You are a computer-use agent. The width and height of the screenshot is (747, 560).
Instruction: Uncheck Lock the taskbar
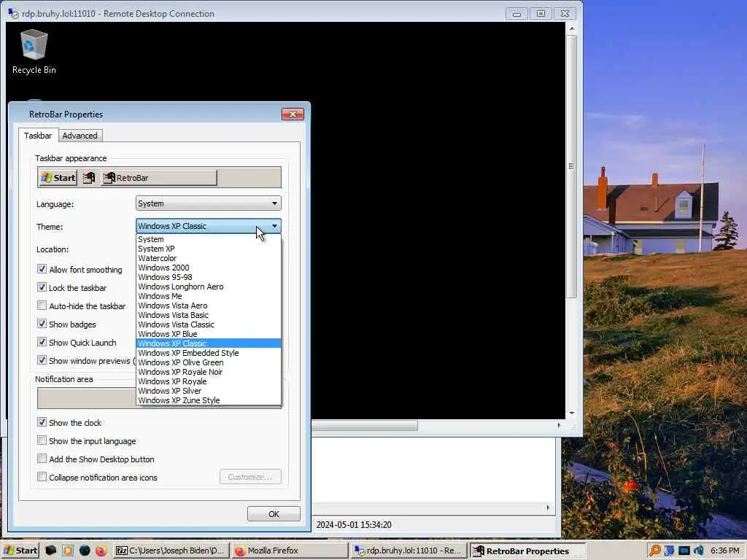(42, 287)
